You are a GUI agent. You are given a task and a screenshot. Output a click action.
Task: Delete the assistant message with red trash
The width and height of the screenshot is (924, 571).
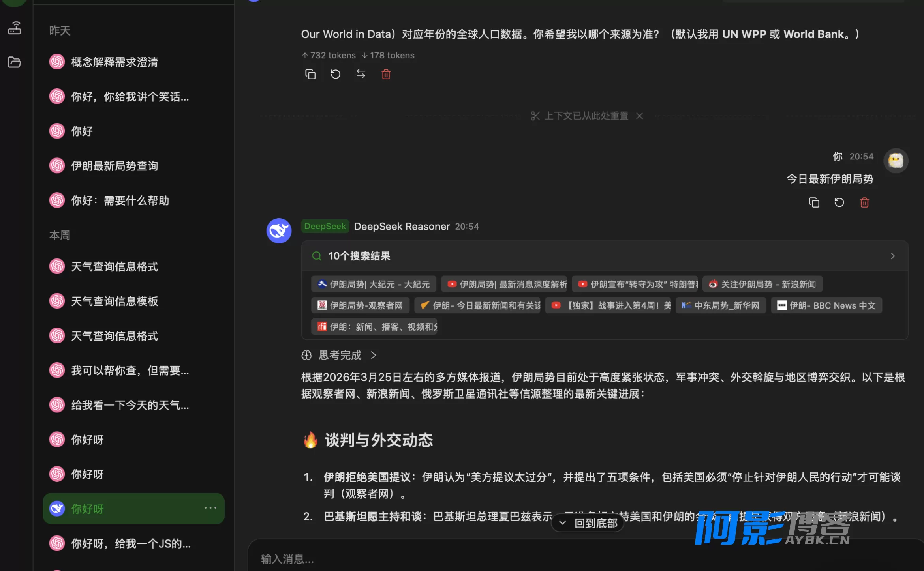[386, 74]
